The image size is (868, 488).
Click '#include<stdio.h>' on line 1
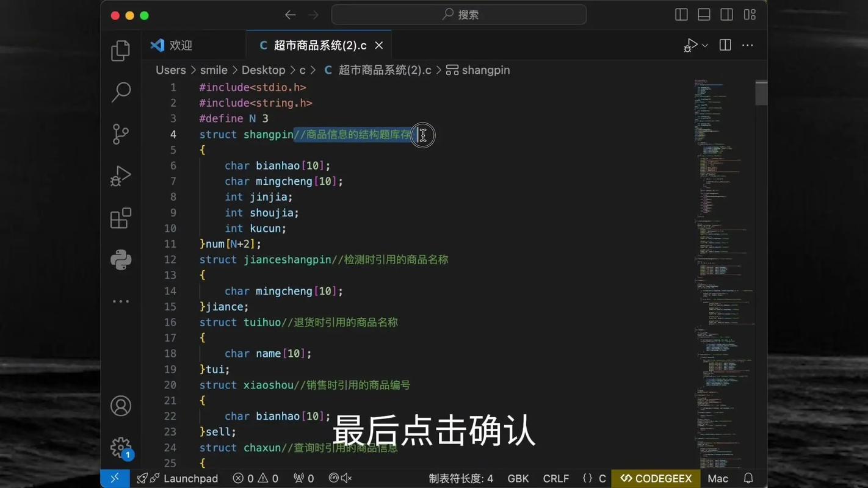tap(253, 87)
